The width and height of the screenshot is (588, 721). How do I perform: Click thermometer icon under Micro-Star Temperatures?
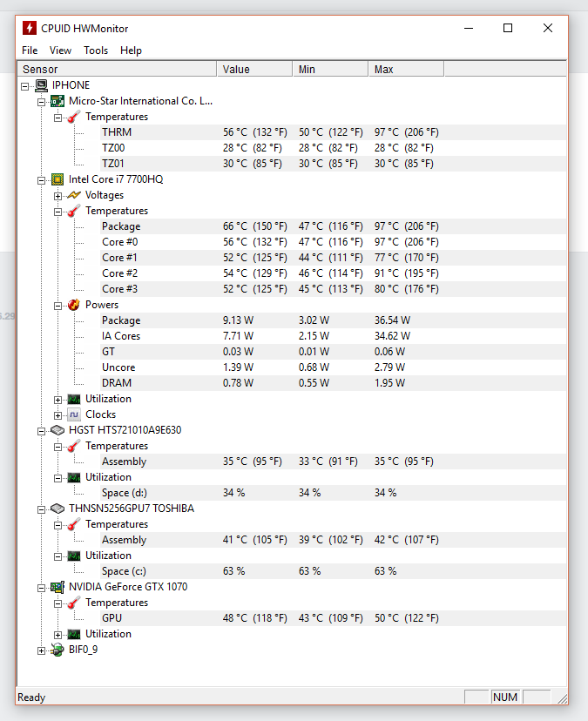click(74, 117)
